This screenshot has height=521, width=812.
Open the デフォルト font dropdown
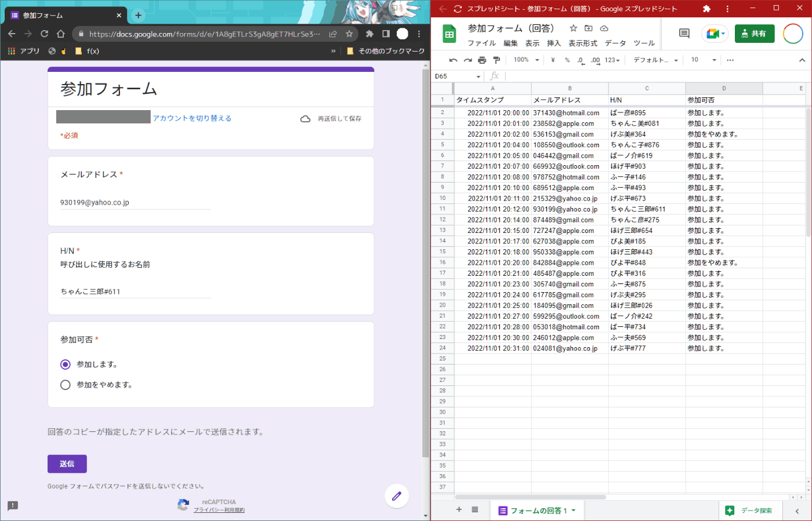point(655,60)
